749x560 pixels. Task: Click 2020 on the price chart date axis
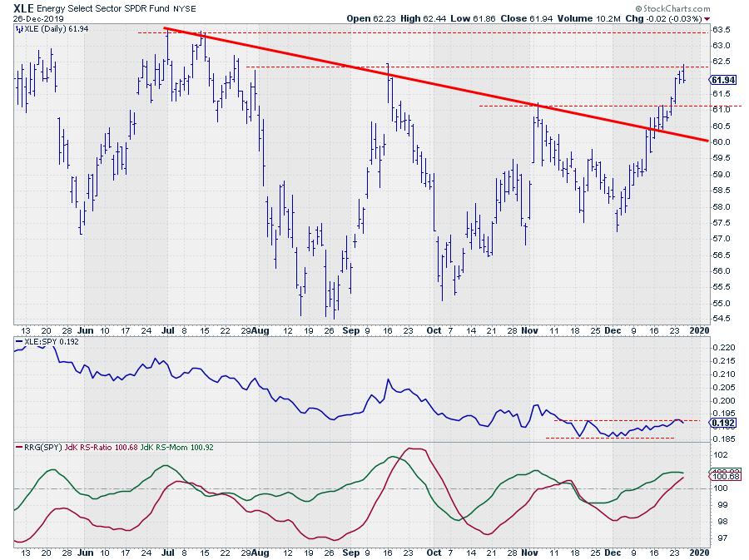pyautogui.click(x=700, y=330)
